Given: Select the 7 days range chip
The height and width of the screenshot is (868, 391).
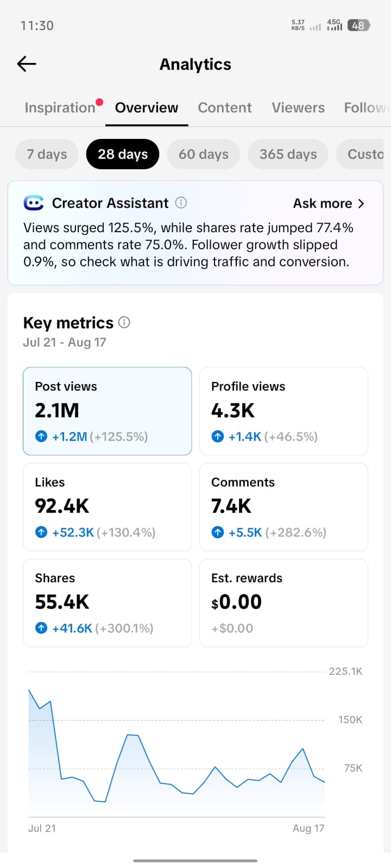Looking at the screenshot, I should click(x=47, y=154).
